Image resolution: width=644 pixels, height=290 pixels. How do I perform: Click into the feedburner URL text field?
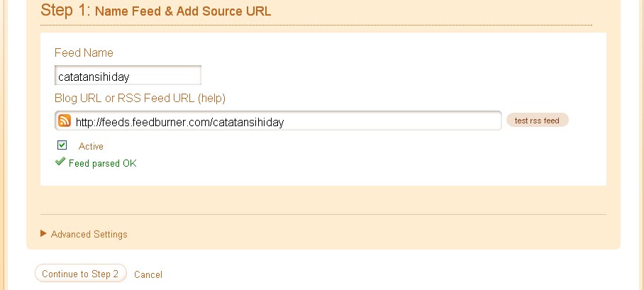click(x=278, y=121)
